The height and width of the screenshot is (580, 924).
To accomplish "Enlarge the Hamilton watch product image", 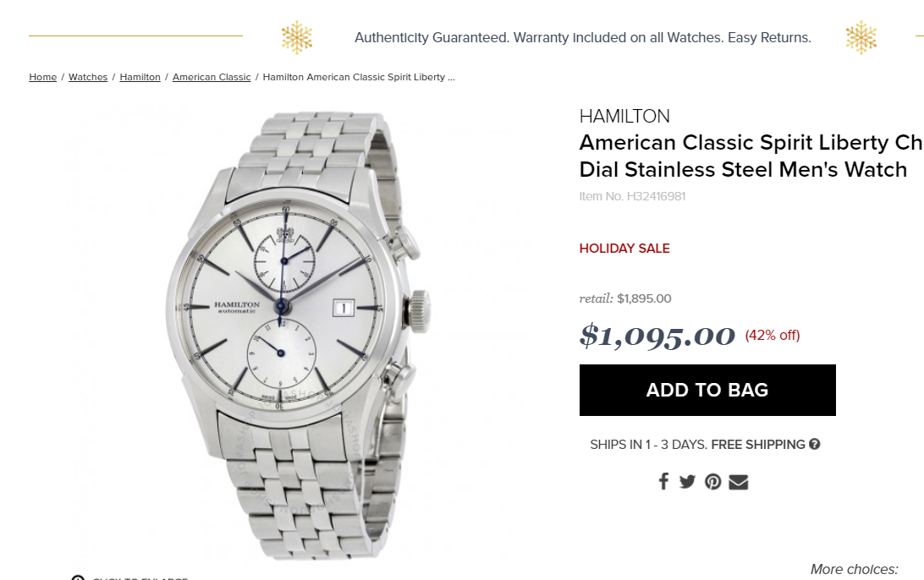I will coord(296,330).
